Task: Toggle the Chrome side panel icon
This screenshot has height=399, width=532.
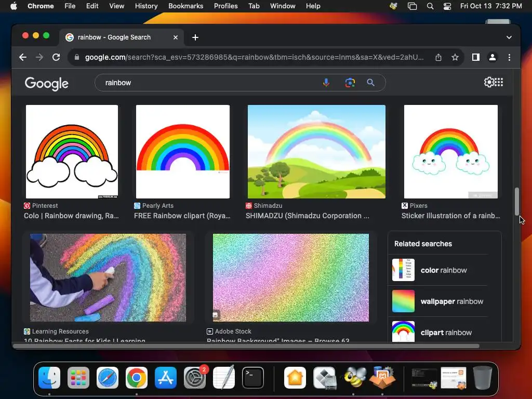Action: 476,57
